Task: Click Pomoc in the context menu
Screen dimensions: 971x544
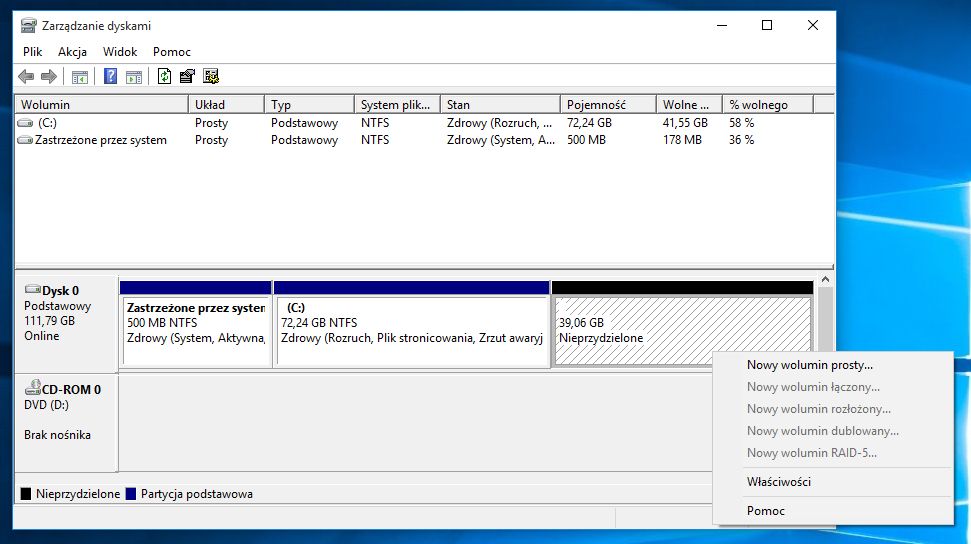Action: [765, 511]
